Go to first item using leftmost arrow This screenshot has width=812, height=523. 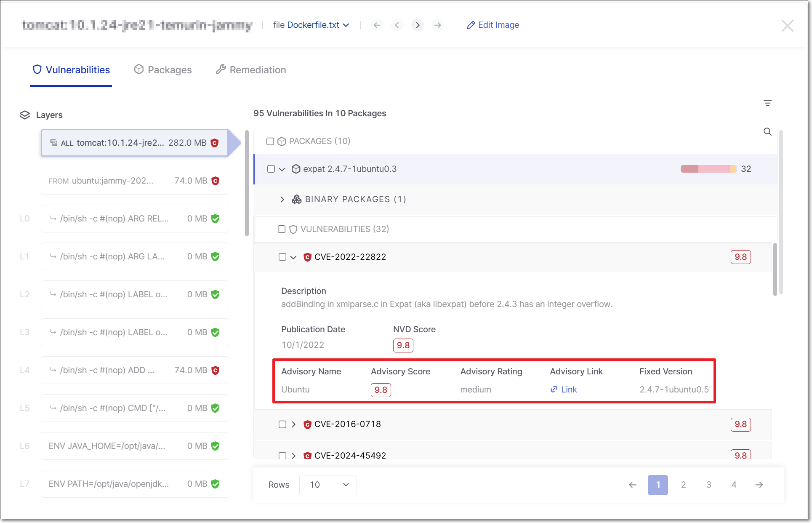tap(377, 25)
